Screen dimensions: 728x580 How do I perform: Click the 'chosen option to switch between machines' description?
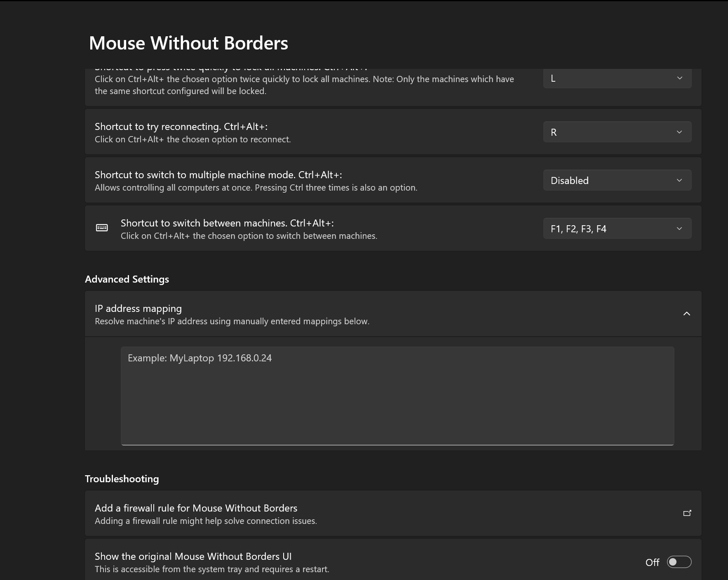coord(249,236)
